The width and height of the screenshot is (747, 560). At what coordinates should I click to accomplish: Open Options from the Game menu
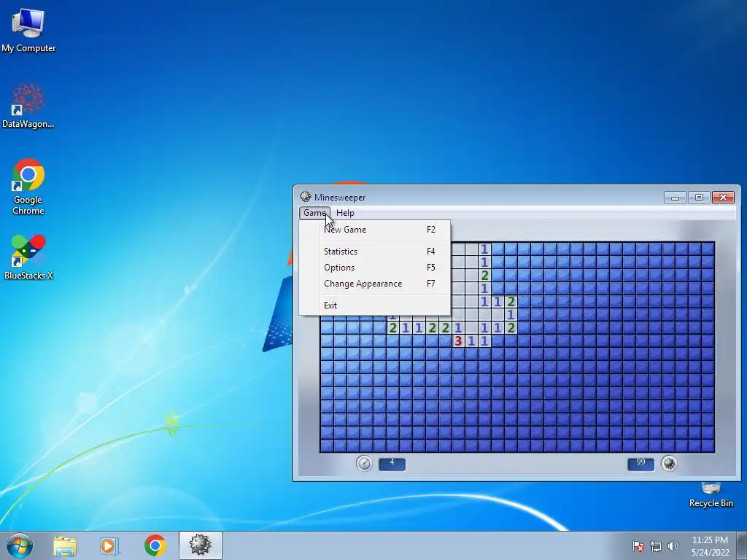375,268
